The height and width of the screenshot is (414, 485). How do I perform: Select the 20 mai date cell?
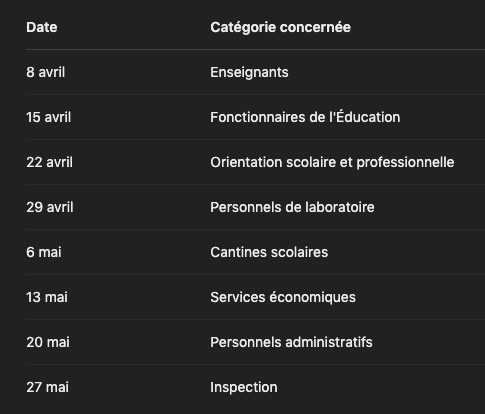point(48,342)
